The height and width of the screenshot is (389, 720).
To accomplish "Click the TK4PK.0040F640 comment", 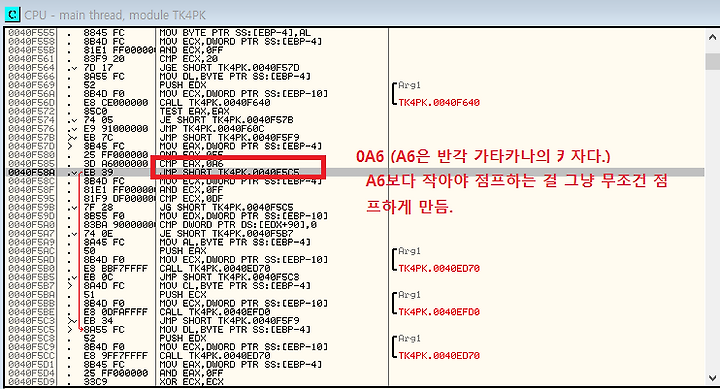I will point(439,102).
